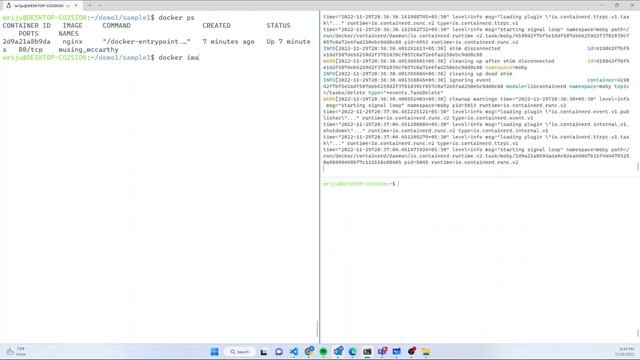Viewport: 640px width, 360px height.
Task: Click the '7 minutes ago' created value
Action: [x=229, y=42]
